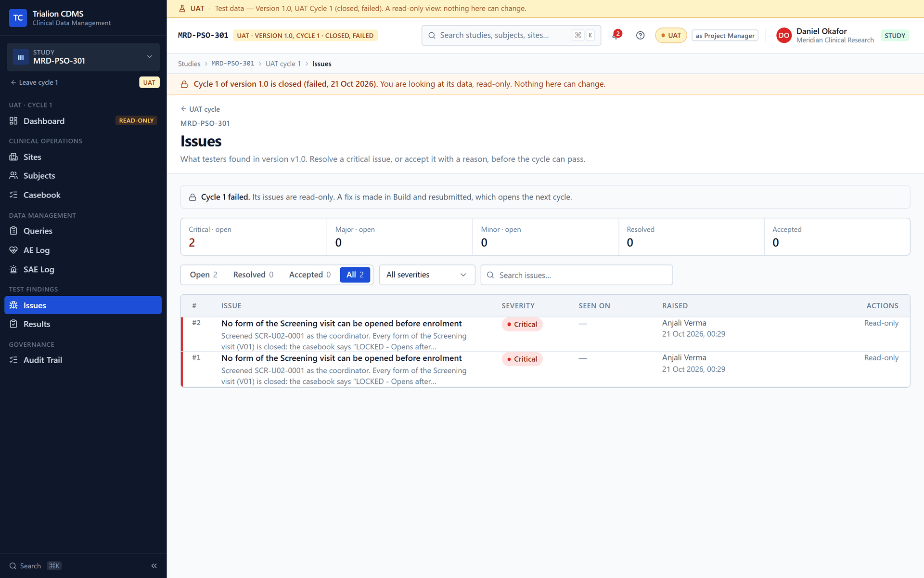Open the help question mark icon
The width and height of the screenshot is (924, 578).
pos(640,35)
